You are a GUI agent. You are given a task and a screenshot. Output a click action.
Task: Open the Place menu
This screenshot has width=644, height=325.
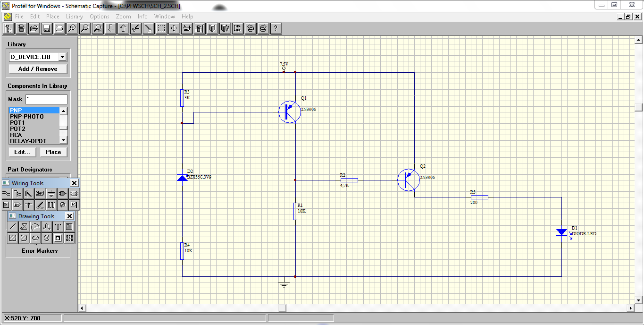53,17
